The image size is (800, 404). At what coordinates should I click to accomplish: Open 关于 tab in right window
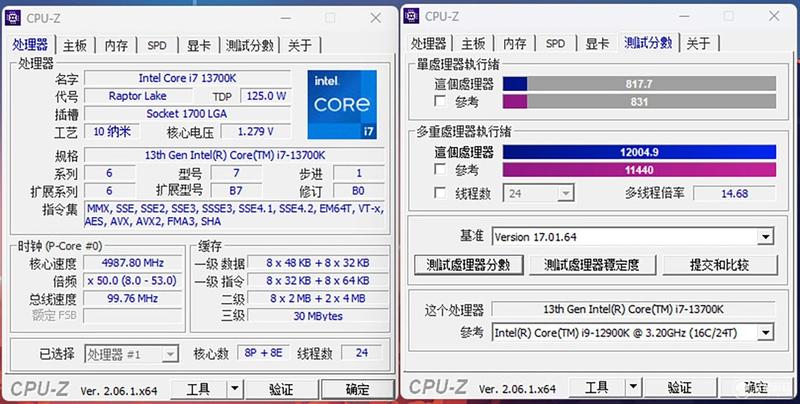tap(698, 43)
